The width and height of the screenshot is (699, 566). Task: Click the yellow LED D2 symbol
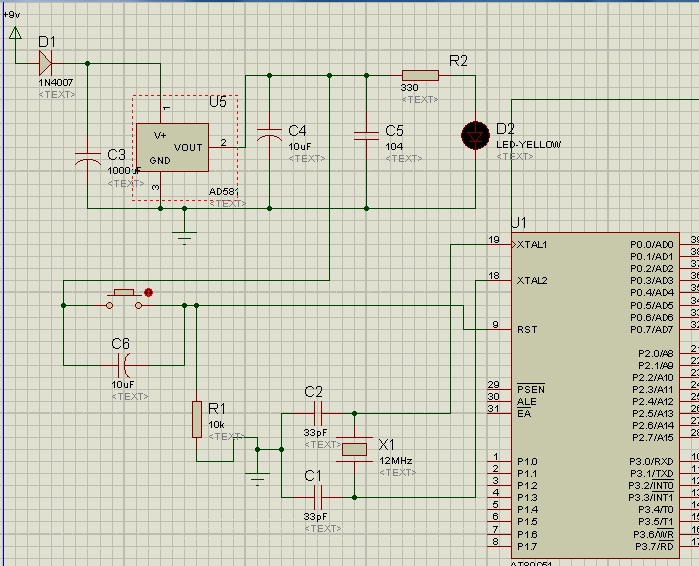475,135
